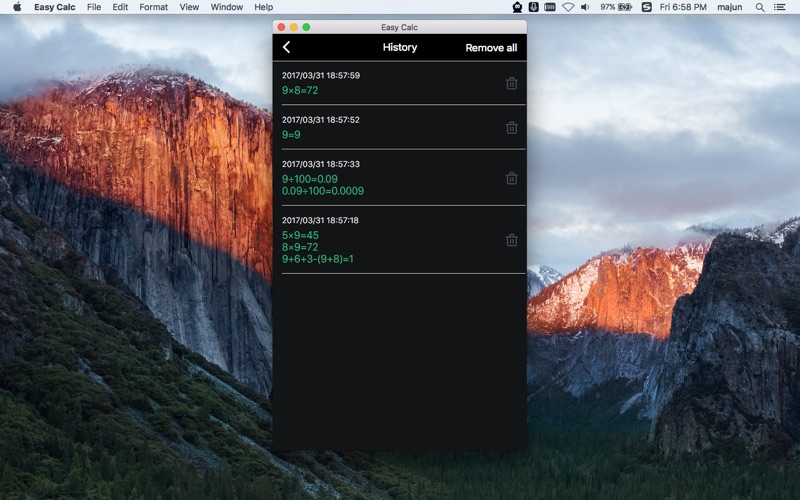Open the View menu
This screenshot has height=500, width=800.
coord(189,7)
